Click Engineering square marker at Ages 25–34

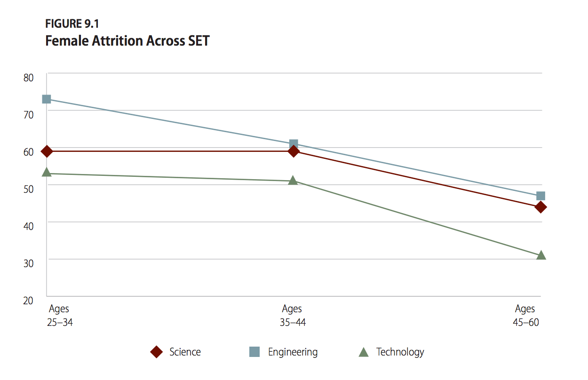click(x=47, y=99)
